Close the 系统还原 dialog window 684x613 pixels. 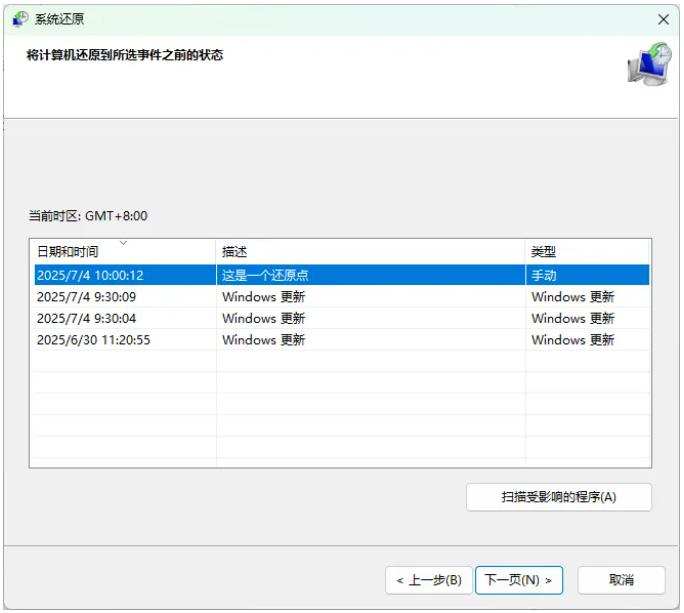tap(663, 19)
